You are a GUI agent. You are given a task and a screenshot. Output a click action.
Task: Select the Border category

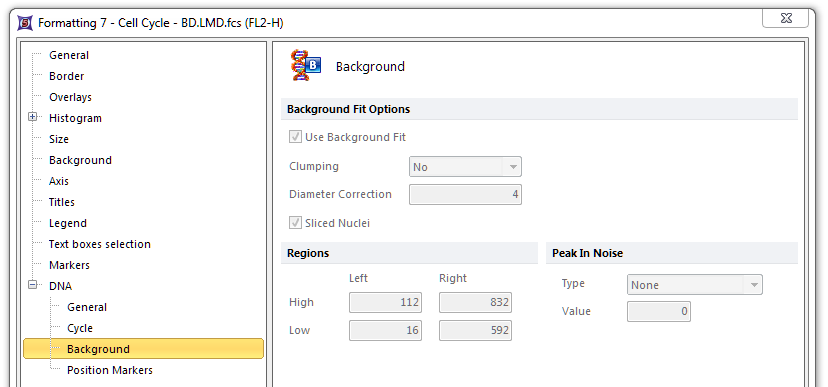tap(67, 76)
